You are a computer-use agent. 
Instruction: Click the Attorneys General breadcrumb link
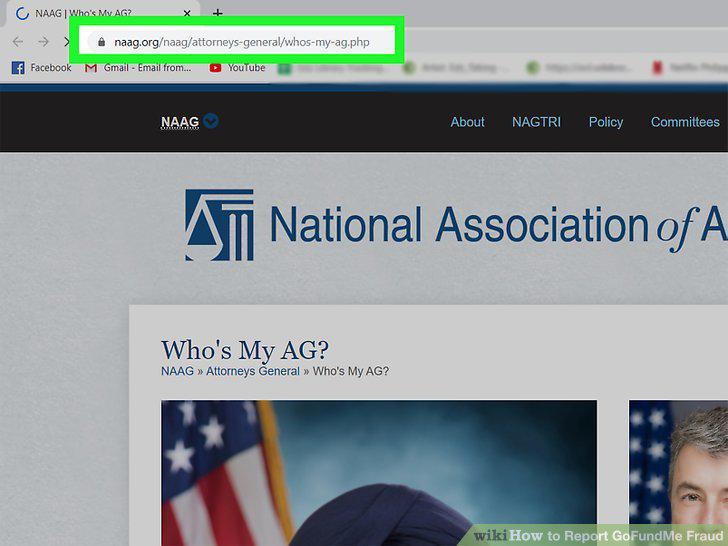253,371
